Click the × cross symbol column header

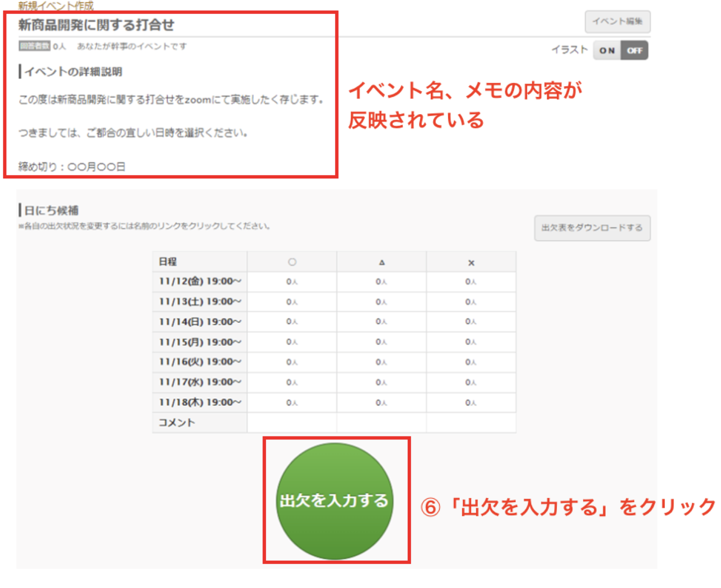coord(471,263)
